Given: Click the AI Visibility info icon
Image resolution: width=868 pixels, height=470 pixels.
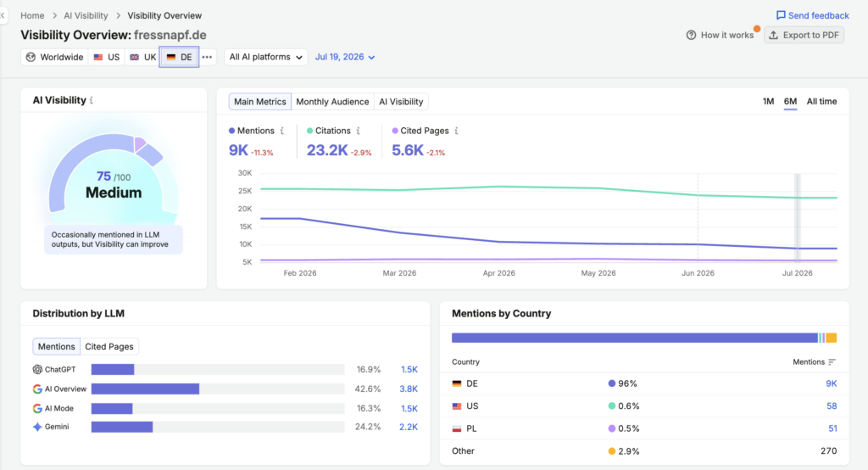Looking at the screenshot, I should 92,100.
